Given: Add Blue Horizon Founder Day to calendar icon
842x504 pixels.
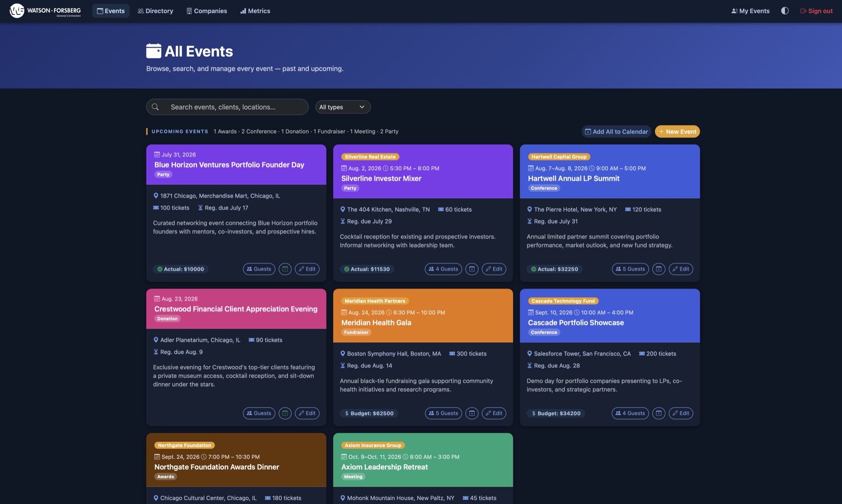Looking at the screenshot, I should (x=285, y=269).
